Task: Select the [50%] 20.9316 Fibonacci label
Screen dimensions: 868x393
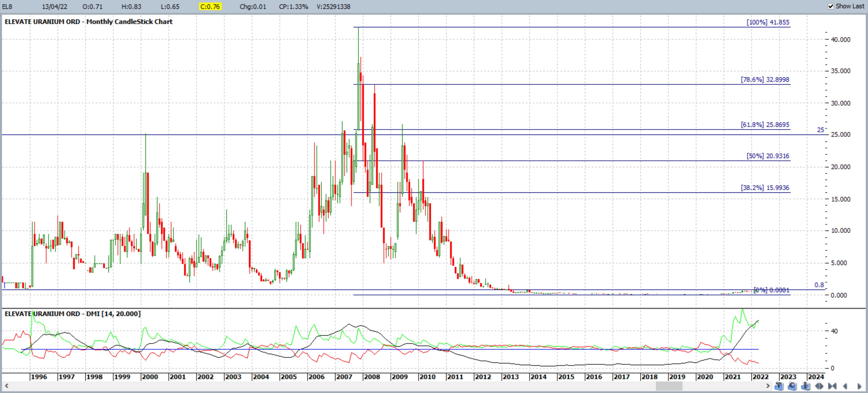Action: pos(768,156)
